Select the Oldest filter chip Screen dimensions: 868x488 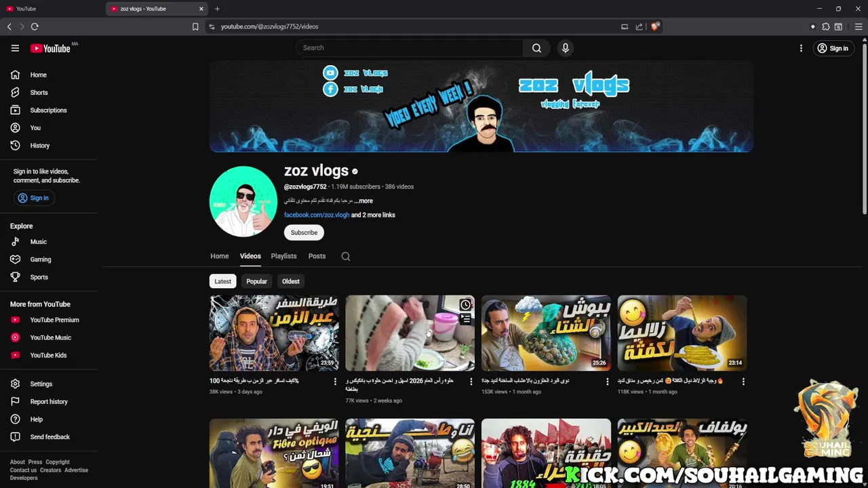click(291, 281)
